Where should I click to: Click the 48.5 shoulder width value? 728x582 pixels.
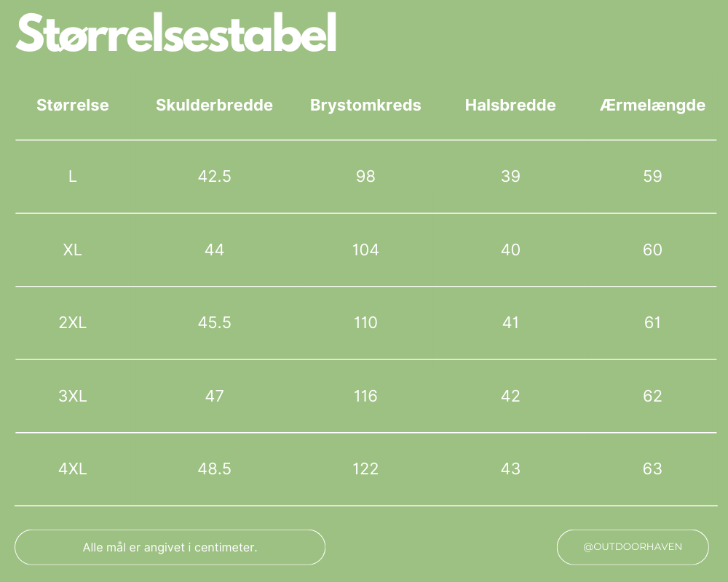tap(214, 469)
